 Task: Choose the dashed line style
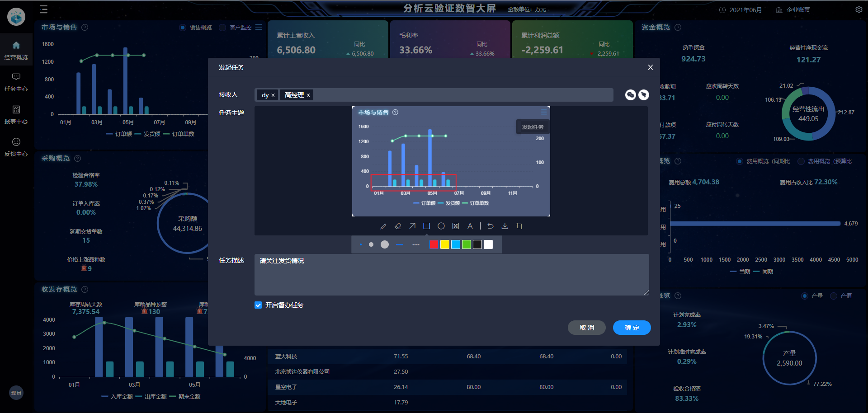tap(416, 244)
